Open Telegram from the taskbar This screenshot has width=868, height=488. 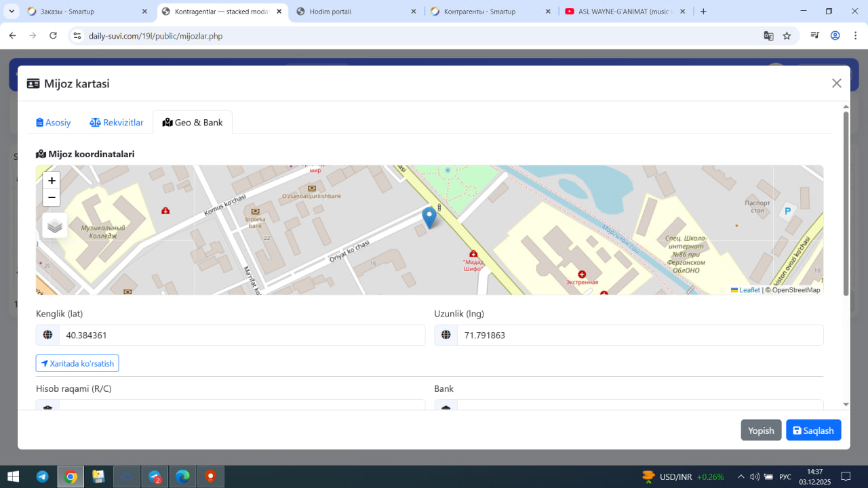coord(42,476)
